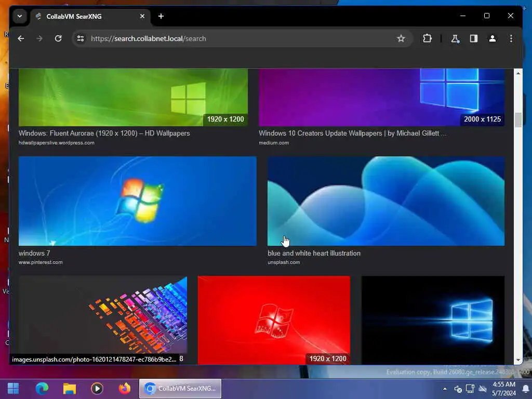532x399 pixels.
Task: Close the CollabVM SearXNG tab
Action: click(x=142, y=16)
